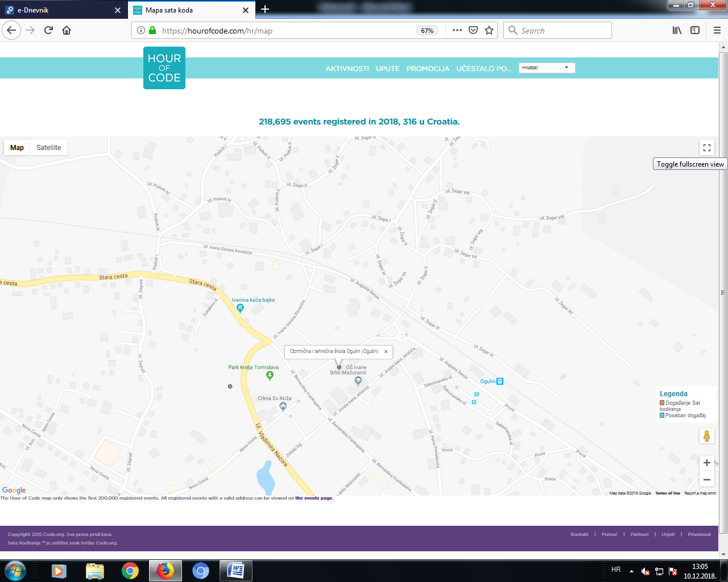Viewport: 728px width, 582px height.
Task: Toggle fullscreen view of the map
Action: (x=707, y=148)
